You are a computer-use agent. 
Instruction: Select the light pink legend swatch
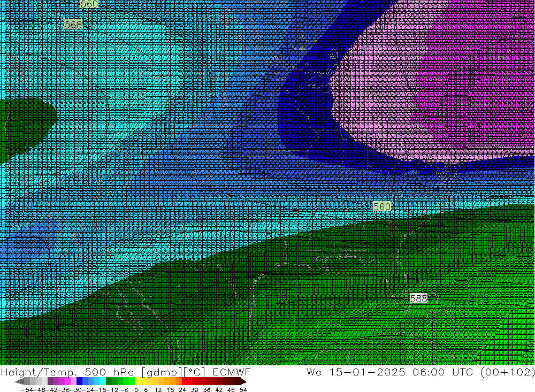coord(74,381)
